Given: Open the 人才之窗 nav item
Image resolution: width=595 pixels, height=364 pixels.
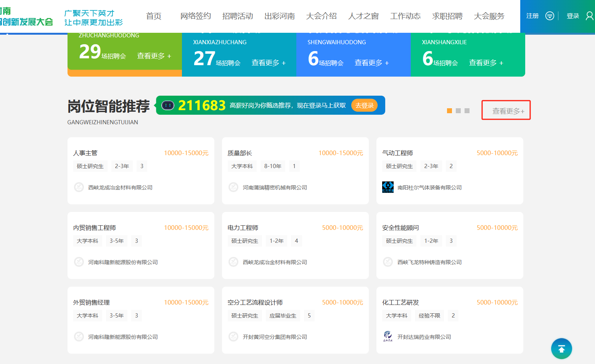Looking at the screenshot, I should (363, 16).
